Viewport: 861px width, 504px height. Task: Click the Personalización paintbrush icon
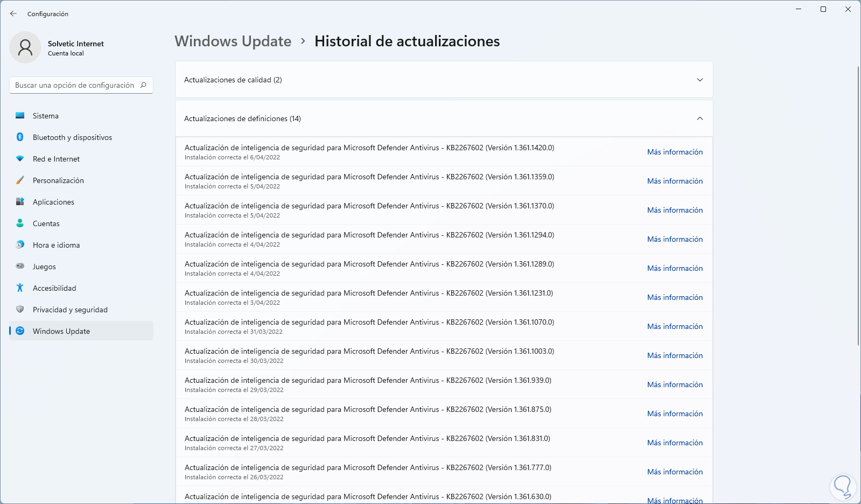coord(20,180)
